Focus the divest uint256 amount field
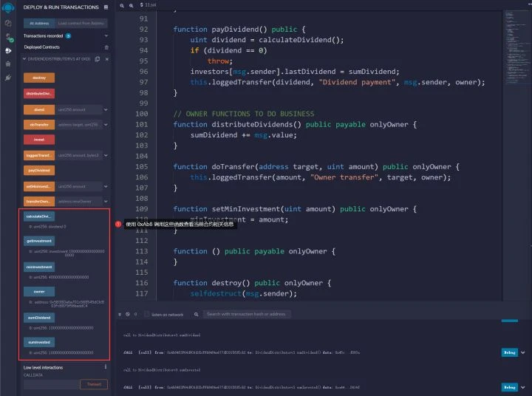 pyautogui.click(x=78, y=109)
